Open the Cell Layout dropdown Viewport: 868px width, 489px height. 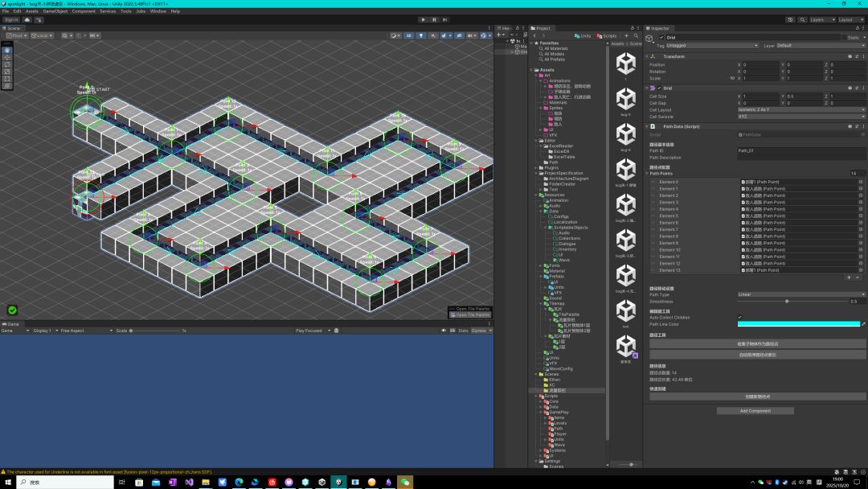(801, 109)
